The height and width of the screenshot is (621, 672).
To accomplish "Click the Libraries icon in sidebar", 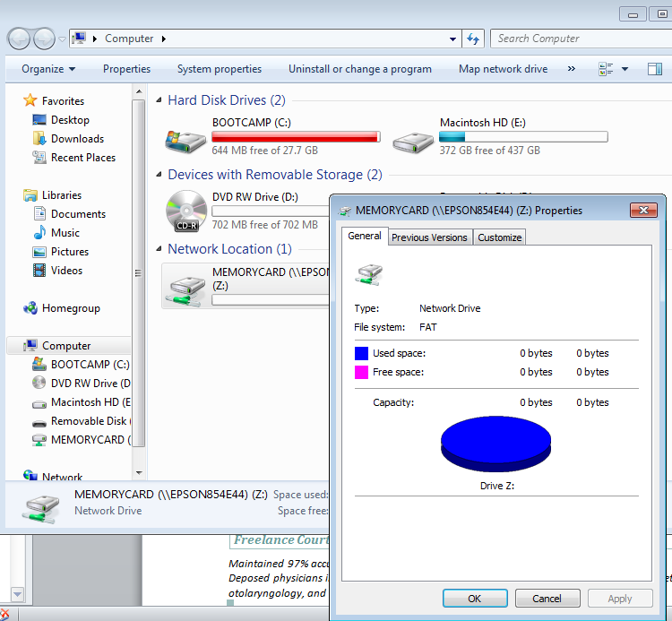I will tap(30, 195).
